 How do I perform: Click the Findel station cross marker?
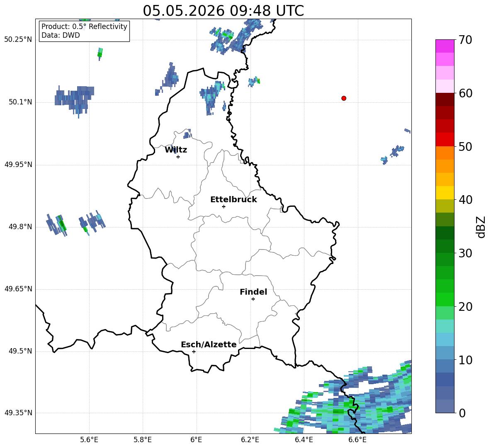253,299
